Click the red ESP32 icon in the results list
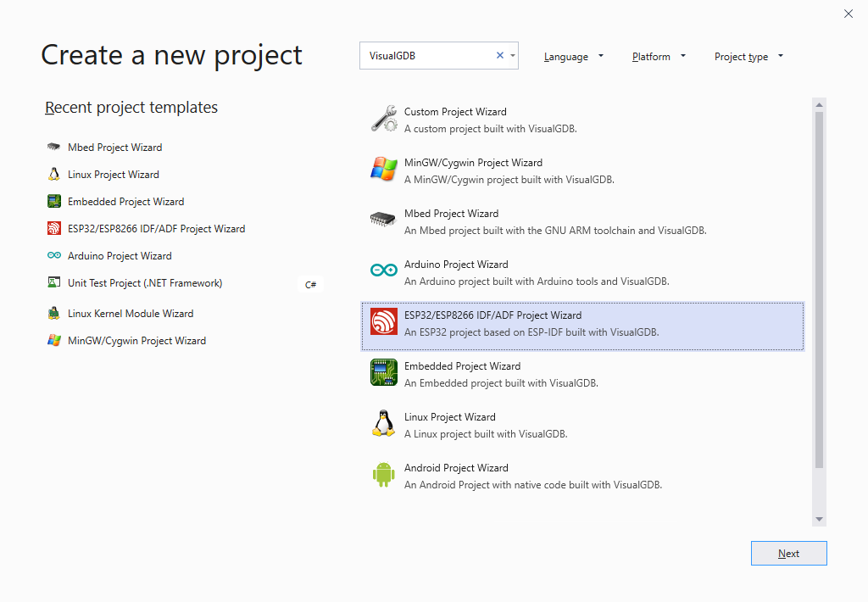The width and height of the screenshot is (868, 602). [x=384, y=321]
